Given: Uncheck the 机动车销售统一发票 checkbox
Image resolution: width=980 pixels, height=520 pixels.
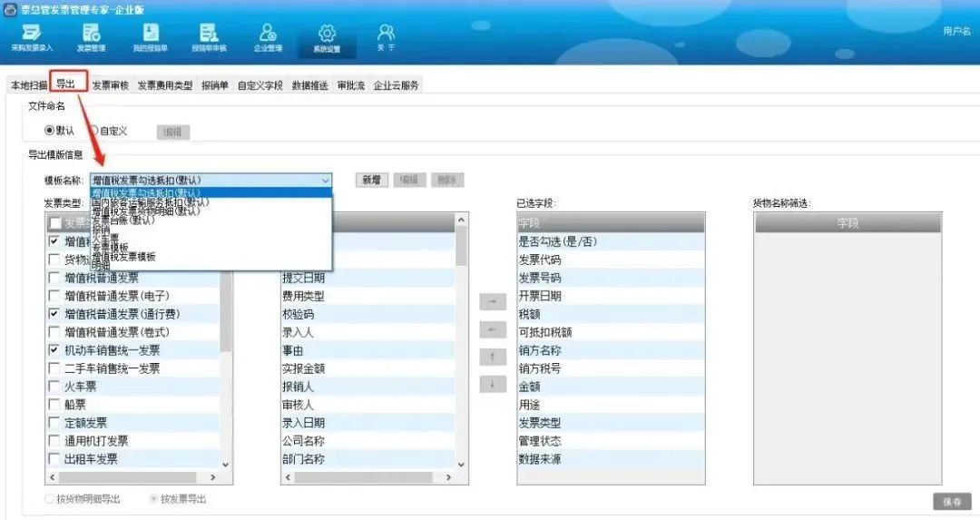Looking at the screenshot, I should (54, 350).
